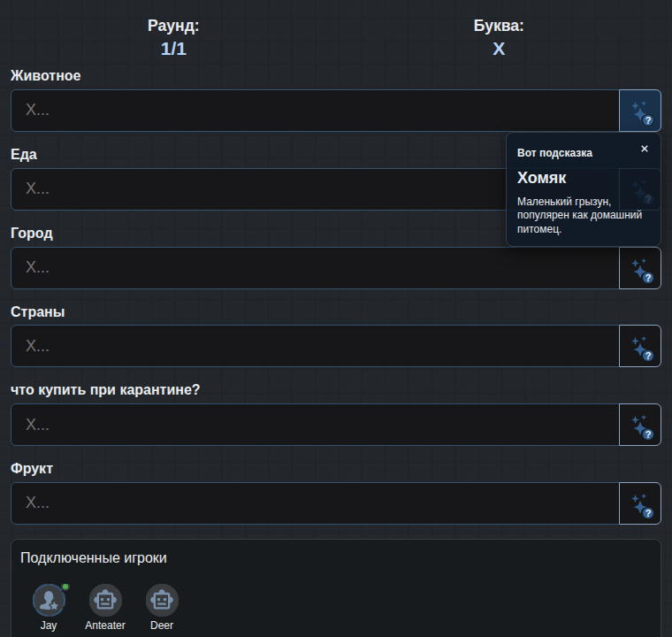Click the Подключенные игроки heading
Image resolution: width=672 pixels, height=637 pixels.
pyautogui.click(x=94, y=557)
